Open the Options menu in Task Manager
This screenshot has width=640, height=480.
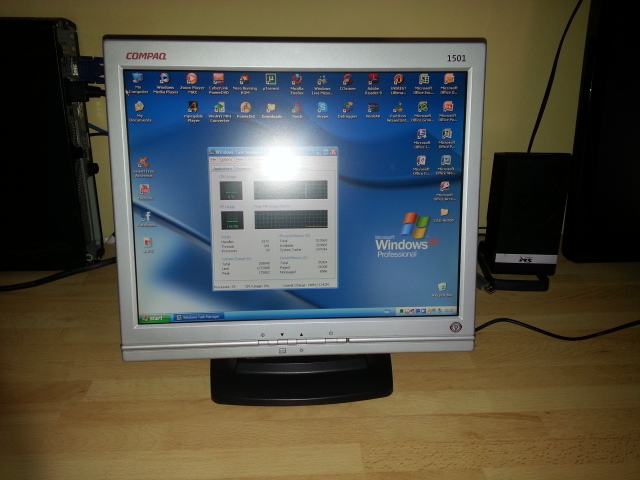coord(226,160)
